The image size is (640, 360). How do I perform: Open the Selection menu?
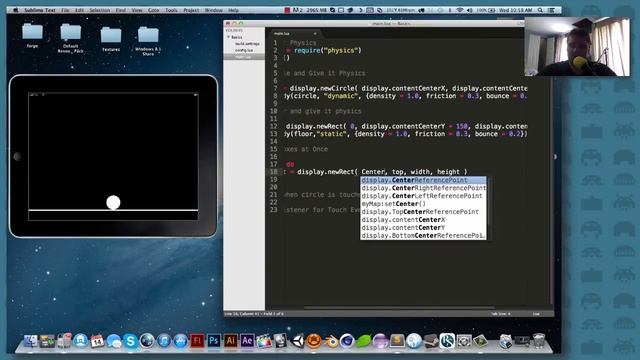point(100,10)
